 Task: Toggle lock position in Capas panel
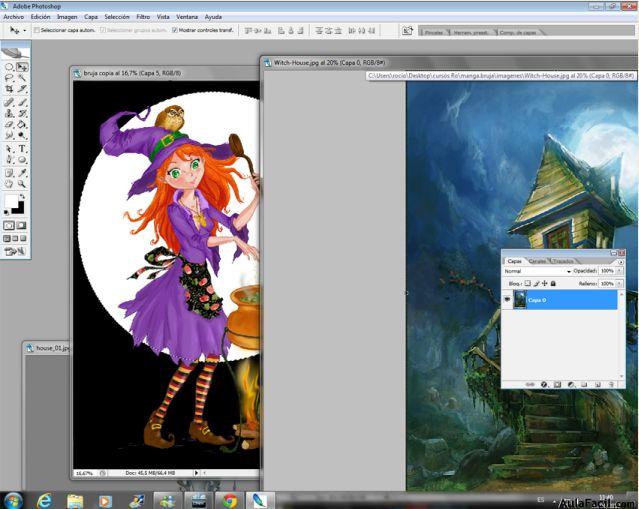[544, 283]
